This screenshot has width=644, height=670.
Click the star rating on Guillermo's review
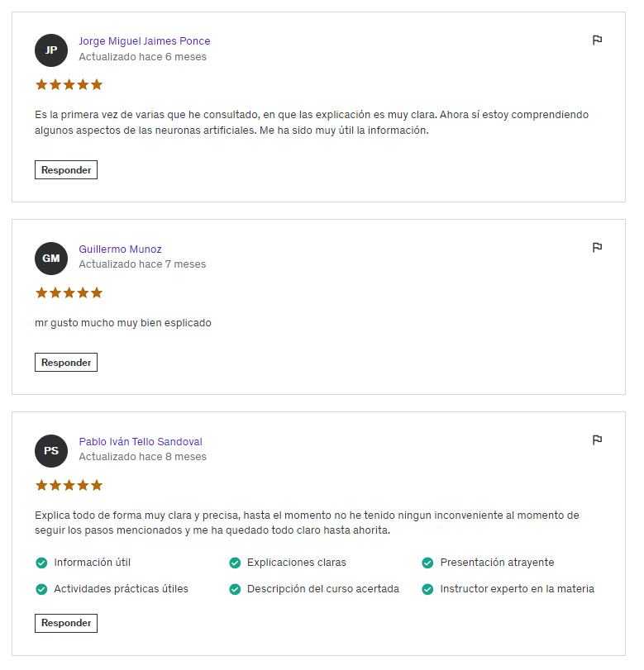[69, 292]
